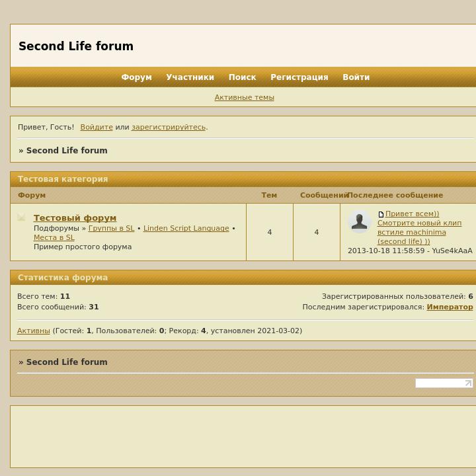
Task: Click the Second Life forum site title
Action: point(76,46)
